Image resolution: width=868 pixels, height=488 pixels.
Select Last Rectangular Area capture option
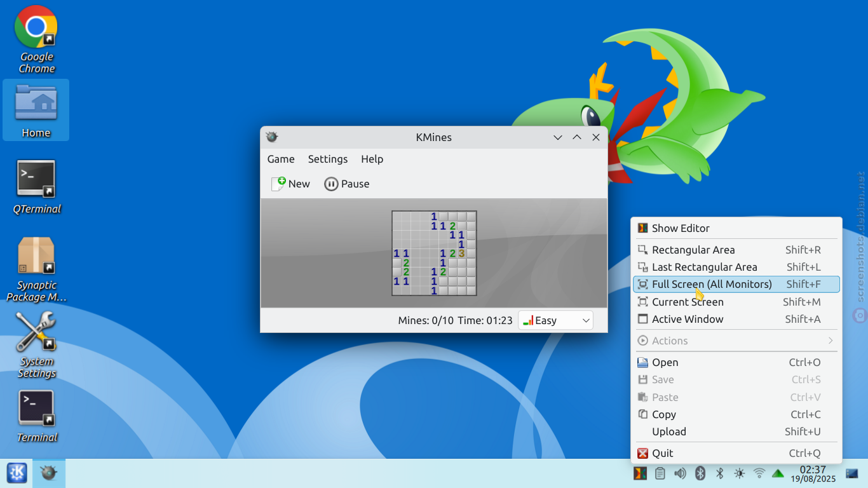(x=736, y=267)
